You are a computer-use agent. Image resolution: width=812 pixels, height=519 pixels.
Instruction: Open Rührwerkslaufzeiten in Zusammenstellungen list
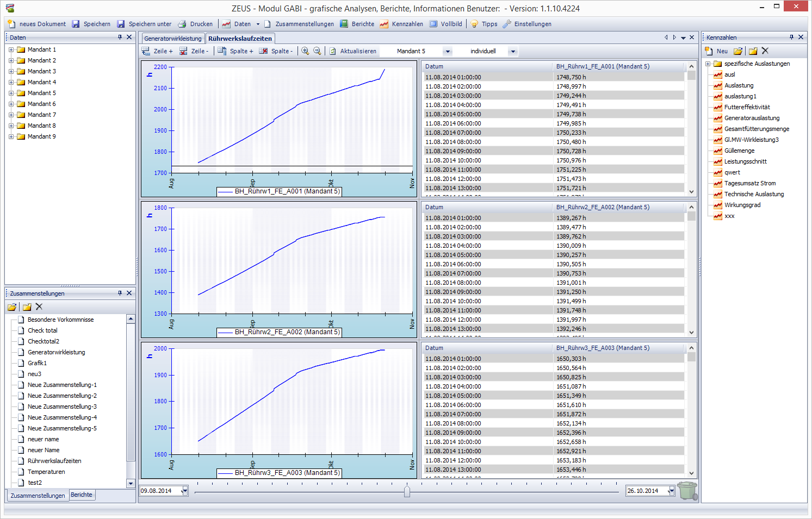coord(54,461)
